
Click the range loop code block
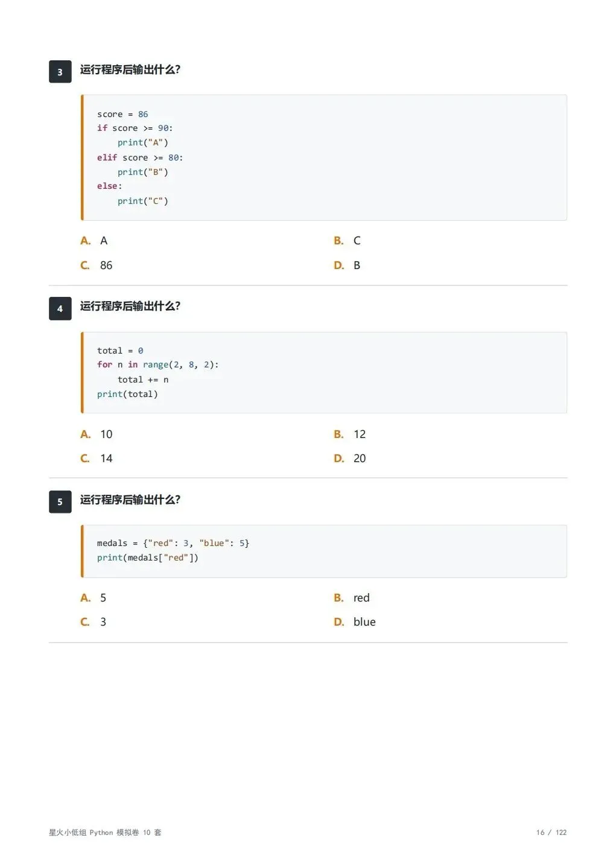point(324,372)
